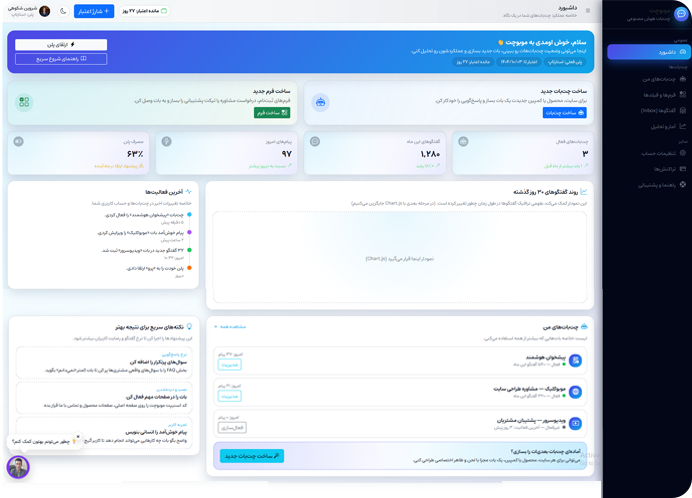Open Conversations (Inbox) in the sidebar
Screen dimensions: 692x498
[684, 110]
